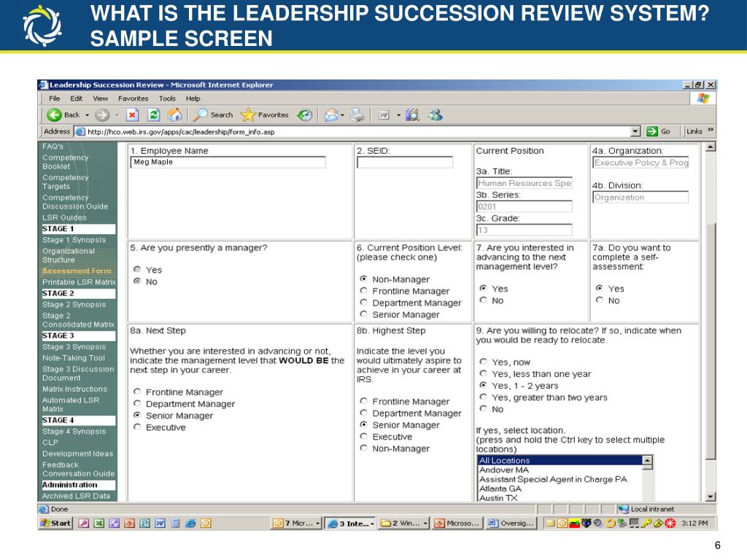Click the Edit with Word icon
747x560 pixels.
(384, 114)
